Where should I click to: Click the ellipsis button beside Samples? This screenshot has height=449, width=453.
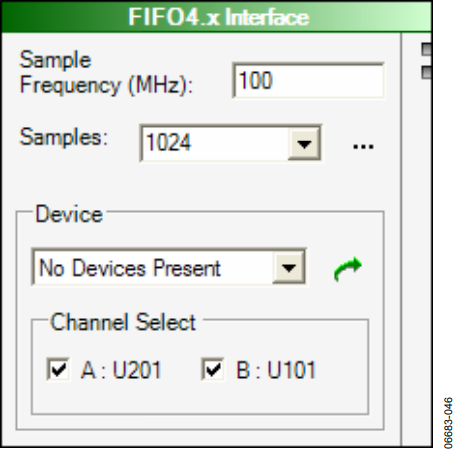(363, 146)
